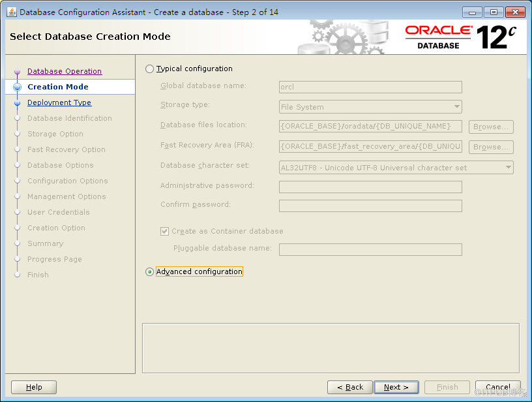Image resolution: width=532 pixels, height=402 pixels.
Task: Click the Database Operation step bullet icon
Action: [x=18, y=72]
